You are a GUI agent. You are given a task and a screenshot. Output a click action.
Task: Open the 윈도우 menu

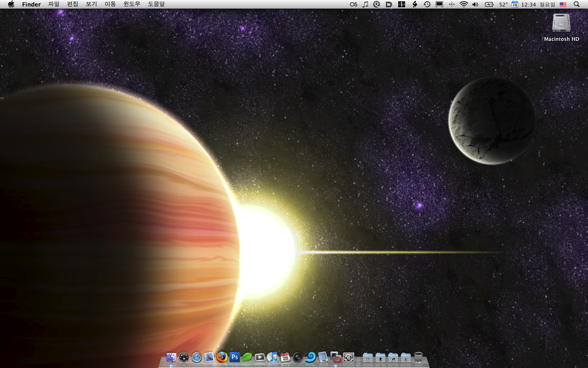[x=132, y=4]
